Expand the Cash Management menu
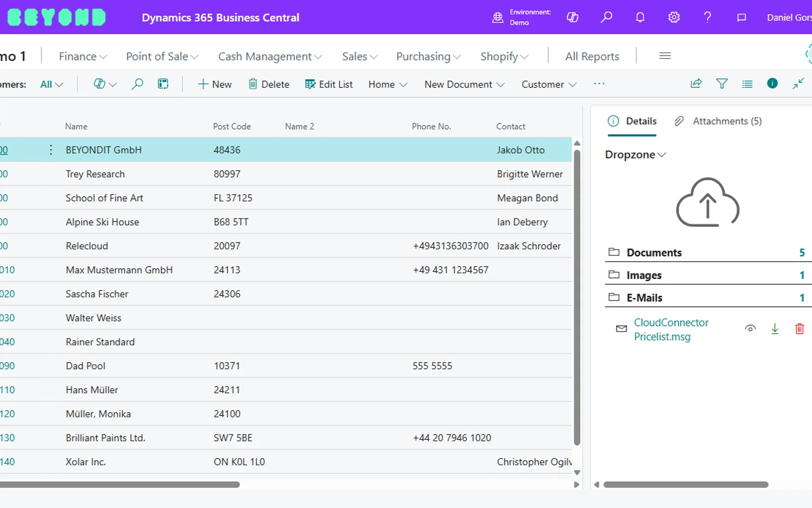The image size is (812, 508). (x=270, y=56)
